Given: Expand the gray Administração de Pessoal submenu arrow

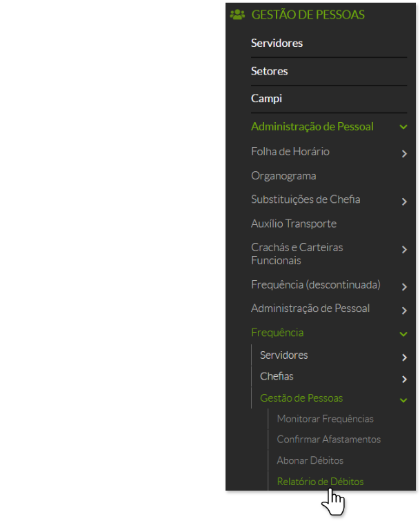Looking at the screenshot, I should coord(404,311).
